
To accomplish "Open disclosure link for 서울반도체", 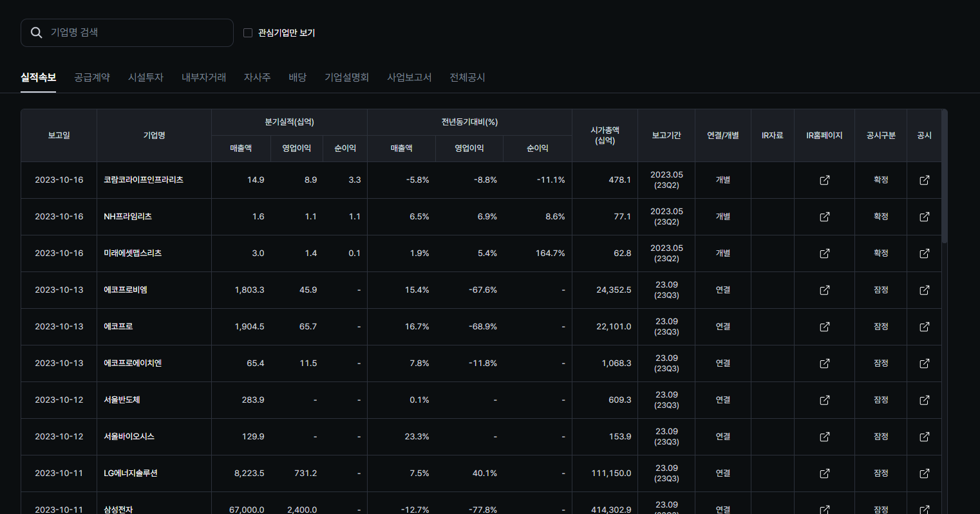I will (x=925, y=400).
